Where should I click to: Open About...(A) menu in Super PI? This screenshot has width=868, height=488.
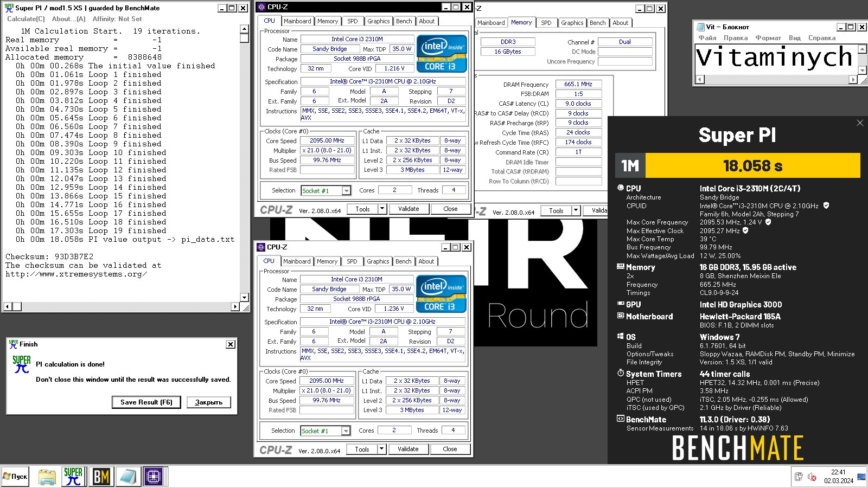tap(68, 19)
